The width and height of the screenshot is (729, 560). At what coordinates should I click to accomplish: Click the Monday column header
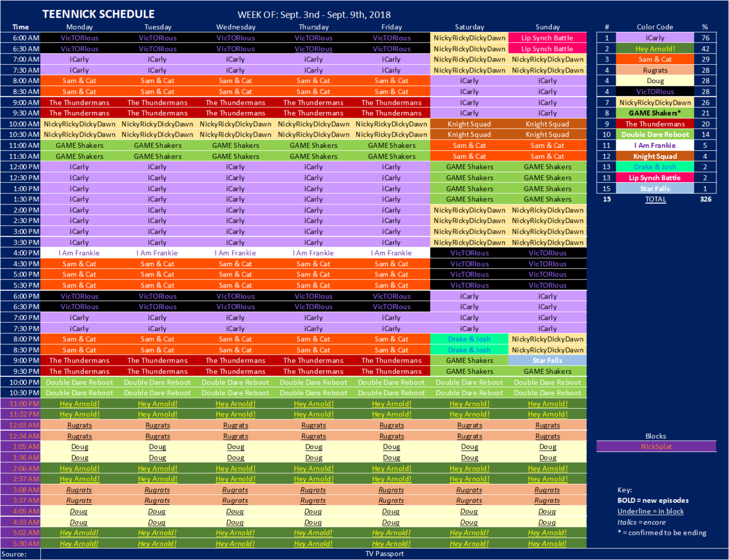point(79,27)
